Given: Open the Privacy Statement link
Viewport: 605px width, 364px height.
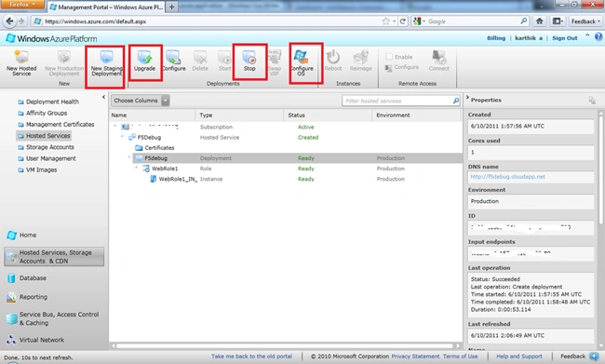Looking at the screenshot, I should coord(415,357).
